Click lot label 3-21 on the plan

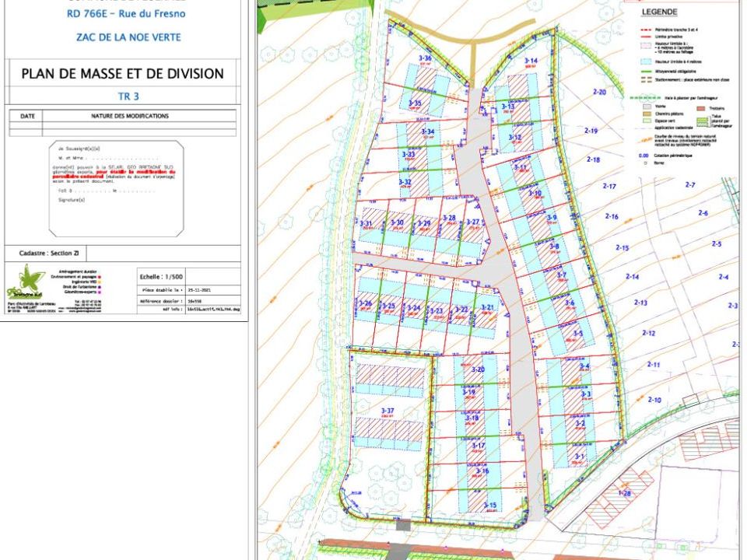click(487, 308)
